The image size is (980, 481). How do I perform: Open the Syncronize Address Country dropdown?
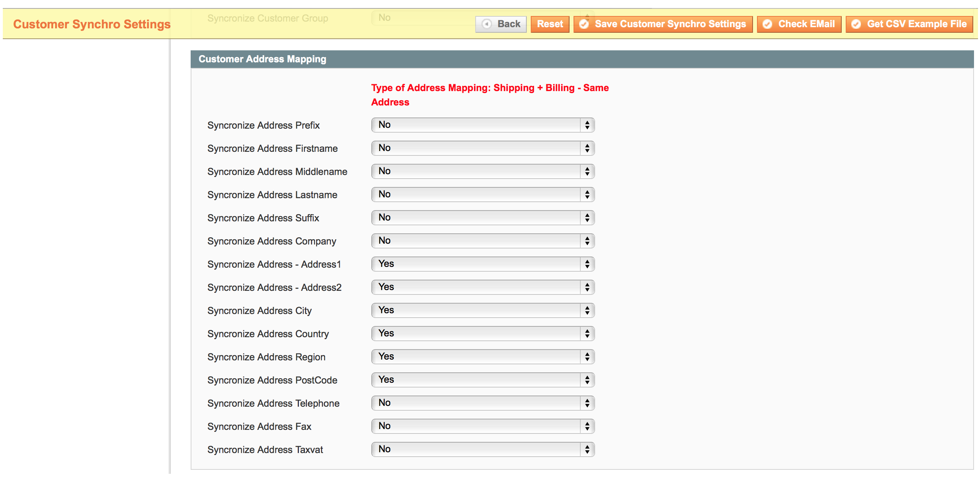pyautogui.click(x=483, y=334)
